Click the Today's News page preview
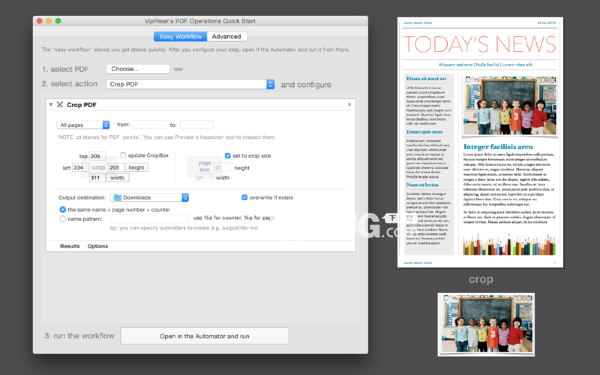This screenshot has width=600, height=375. pyautogui.click(x=480, y=142)
